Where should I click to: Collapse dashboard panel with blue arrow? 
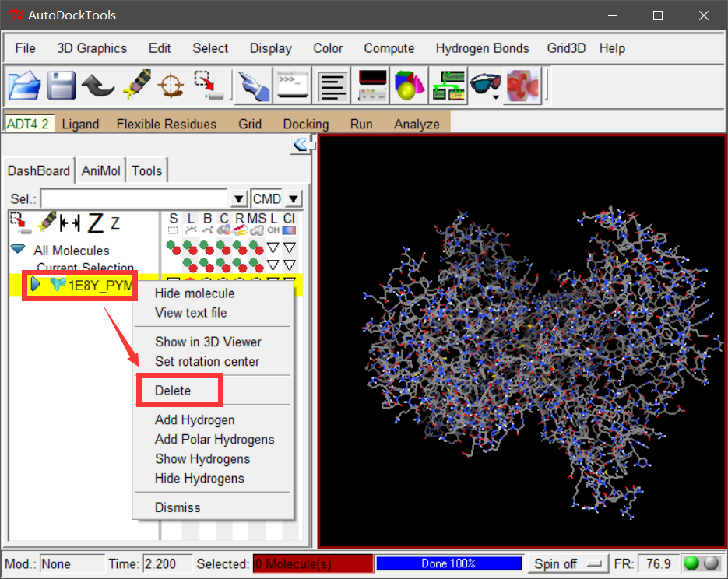[x=301, y=145]
